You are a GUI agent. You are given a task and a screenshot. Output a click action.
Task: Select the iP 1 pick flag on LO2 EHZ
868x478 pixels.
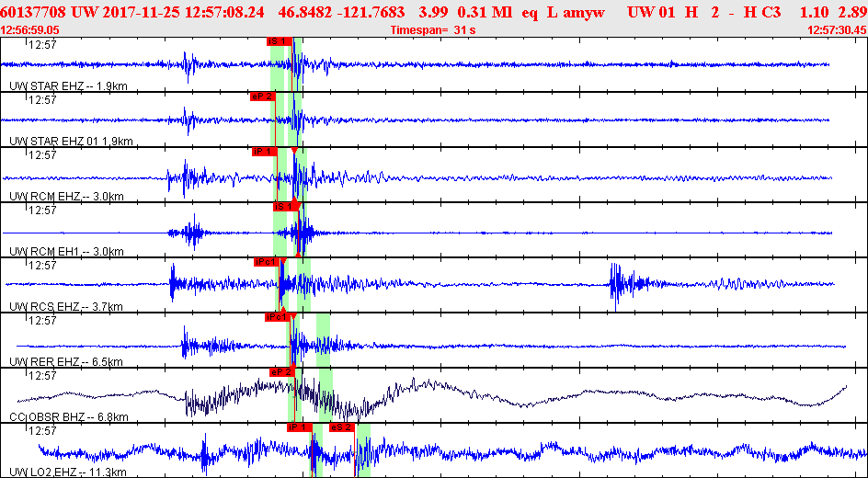point(299,427)
